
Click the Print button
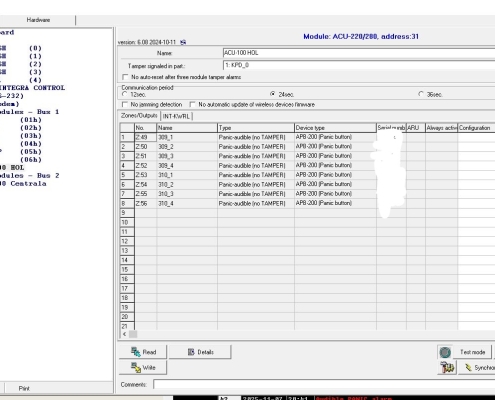pos(24,388)
